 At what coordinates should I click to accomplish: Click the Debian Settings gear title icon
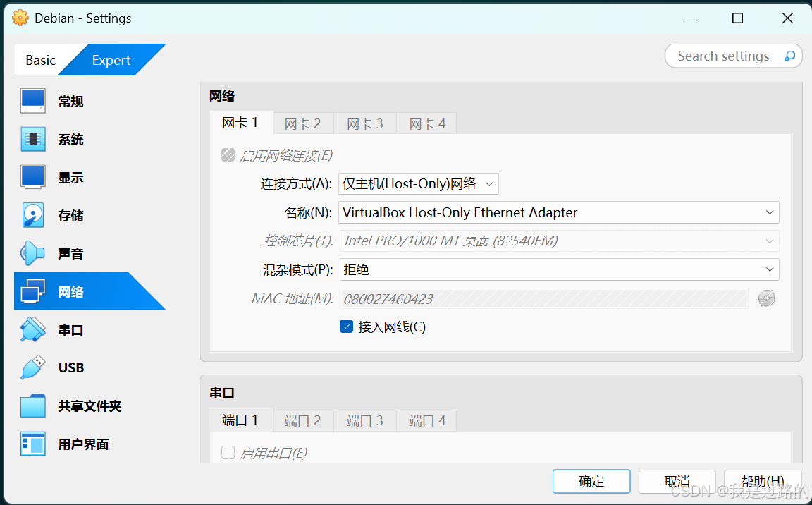pyautogui.click(x=20, y=18)
